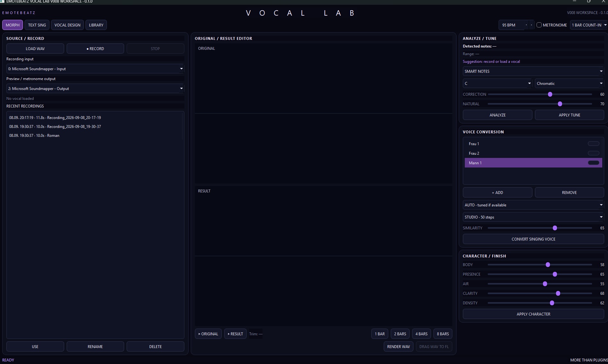Play the result with ▸ RESULT

(235, 334)
